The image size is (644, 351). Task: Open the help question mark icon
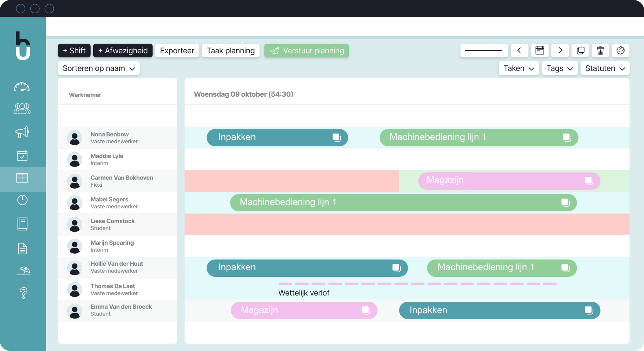(x=23, y=293)
